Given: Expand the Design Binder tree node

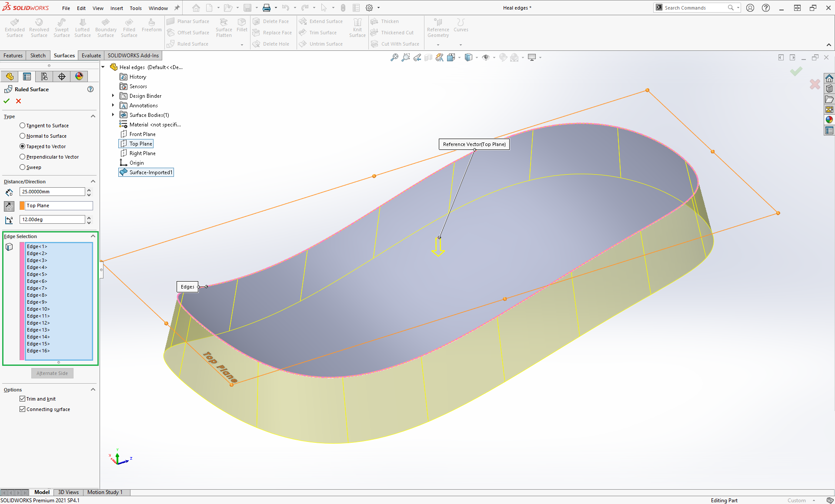Looking at the screenshot, I should coord(113,96).
